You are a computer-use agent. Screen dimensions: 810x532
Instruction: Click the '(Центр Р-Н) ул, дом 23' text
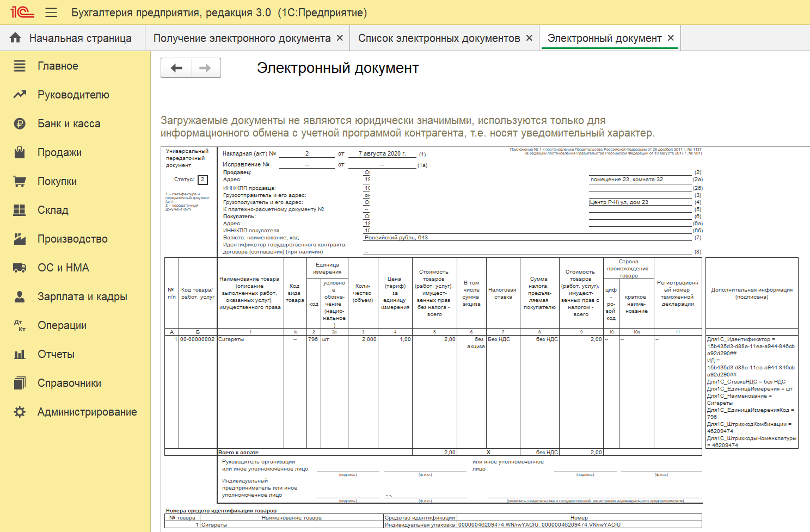[618, 202]
